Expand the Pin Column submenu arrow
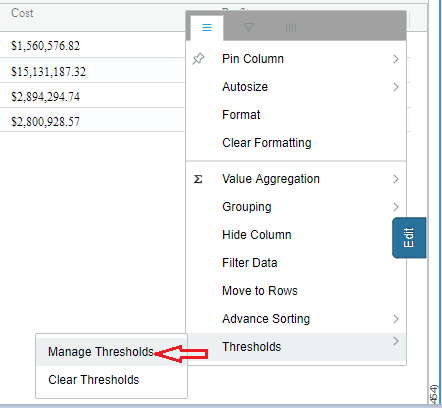442x408 pixels. pyautogui.click(x=396, y=59)
